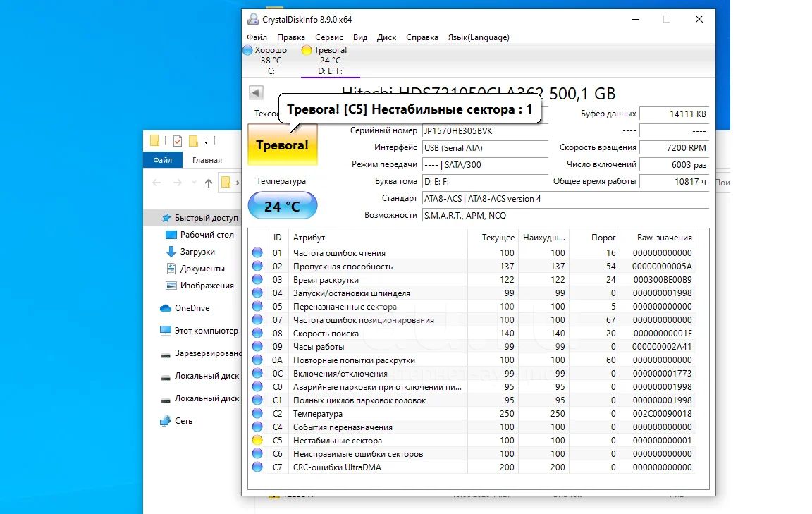Open Изображения in Explorer sidebar
This screenshot has height=514, width=812.
tap(200, 286)
